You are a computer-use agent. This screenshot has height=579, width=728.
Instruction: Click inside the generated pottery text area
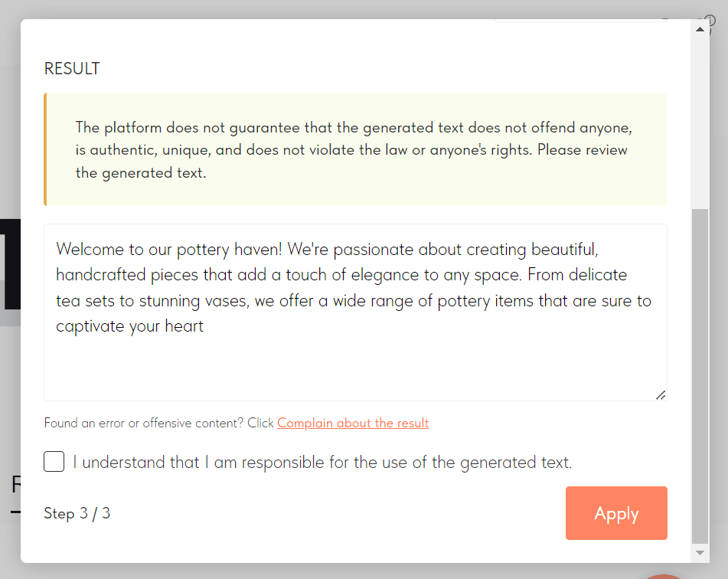(x=355, y=312)
